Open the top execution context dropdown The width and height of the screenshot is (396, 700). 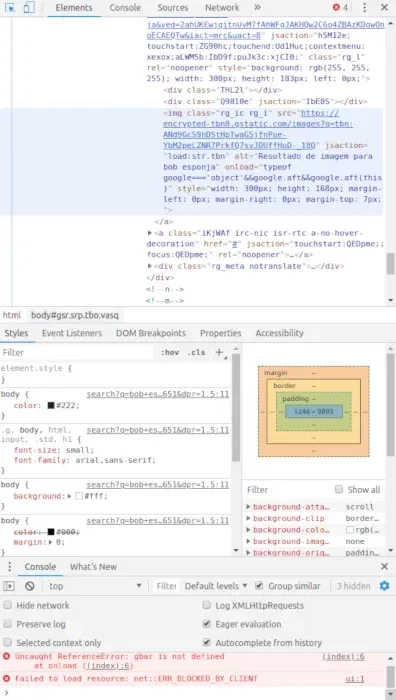(x=95, y=586)
